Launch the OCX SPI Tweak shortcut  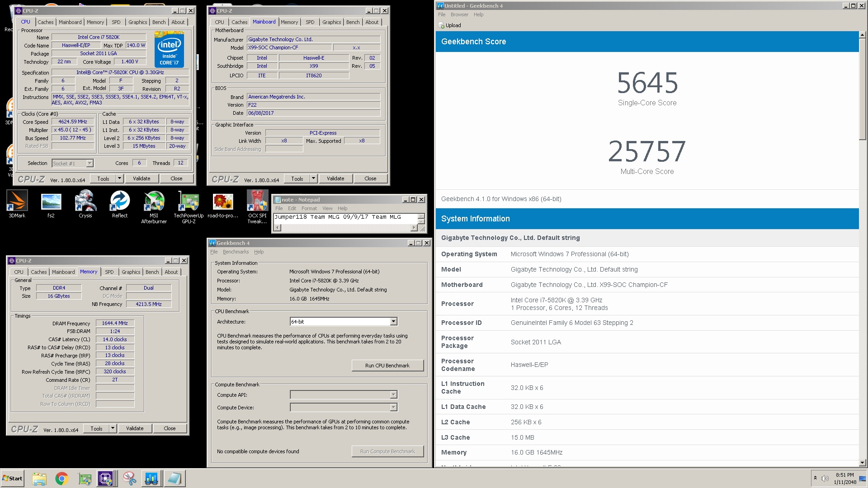coord(257,207)
